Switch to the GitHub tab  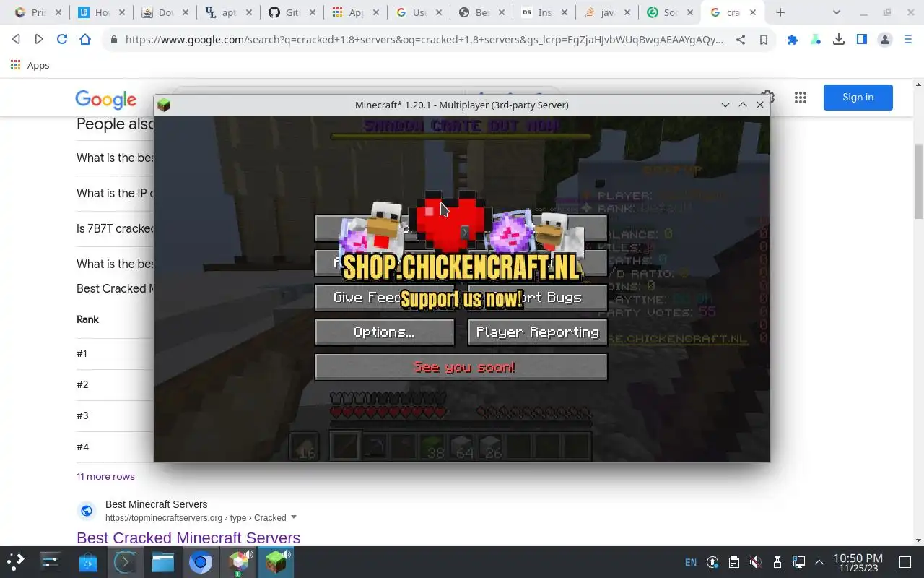[x=292, y=12]
